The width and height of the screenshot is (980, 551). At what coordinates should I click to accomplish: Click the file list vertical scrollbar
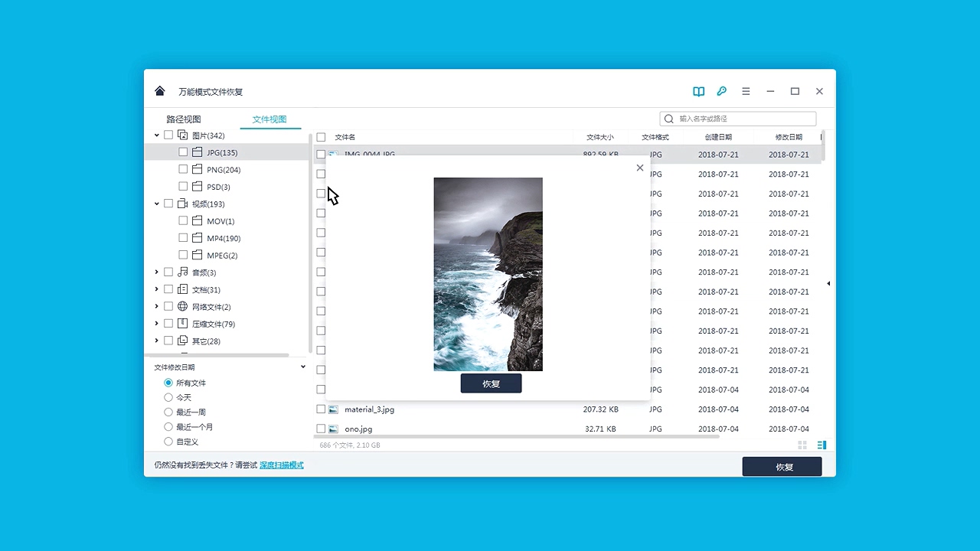click(x=823, y=146)
